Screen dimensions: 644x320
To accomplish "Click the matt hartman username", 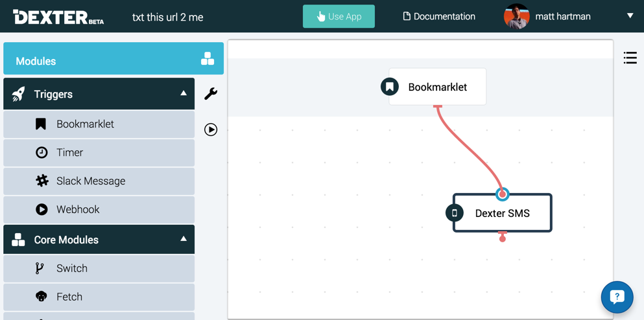I will coord(563,16).
